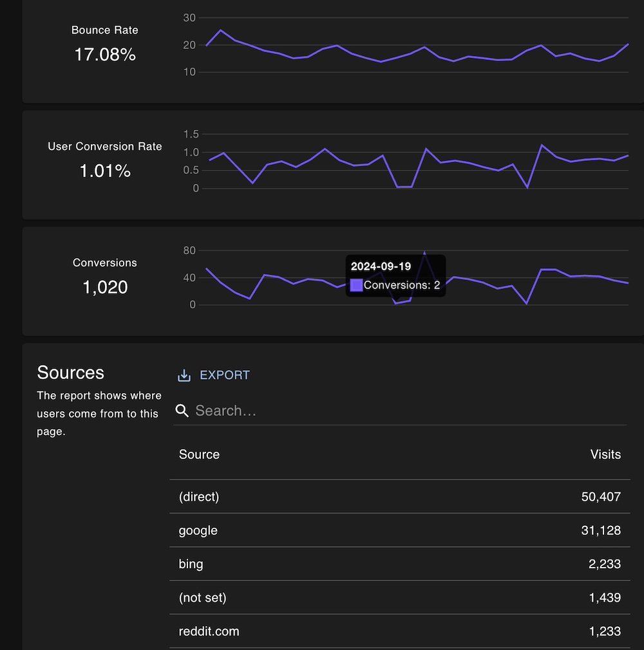
Task: Click the Sources section heading
Action: (x=71, y=373)
